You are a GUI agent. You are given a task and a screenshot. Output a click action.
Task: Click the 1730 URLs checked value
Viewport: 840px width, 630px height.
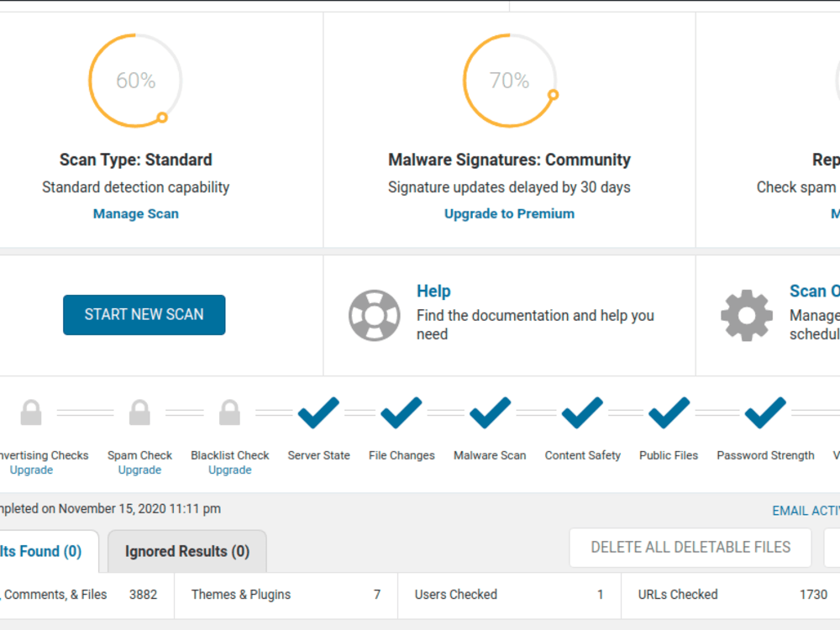813,595
